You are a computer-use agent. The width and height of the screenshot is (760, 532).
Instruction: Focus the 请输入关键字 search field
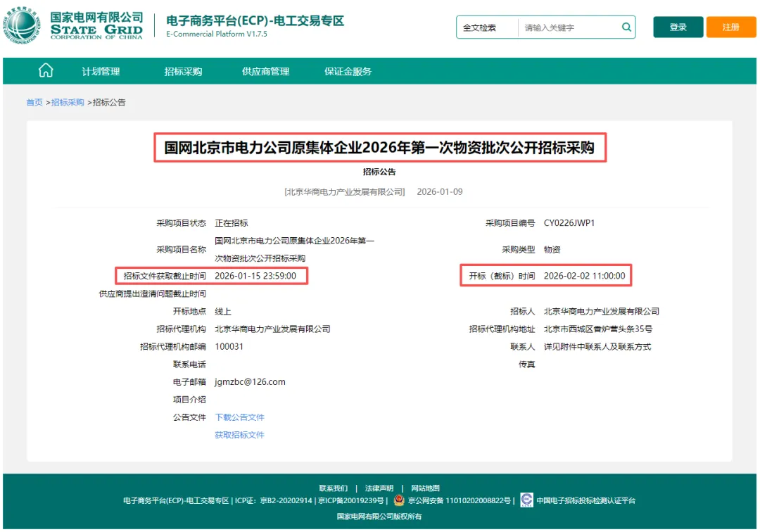pyautogui.click(x=569, y=27)
